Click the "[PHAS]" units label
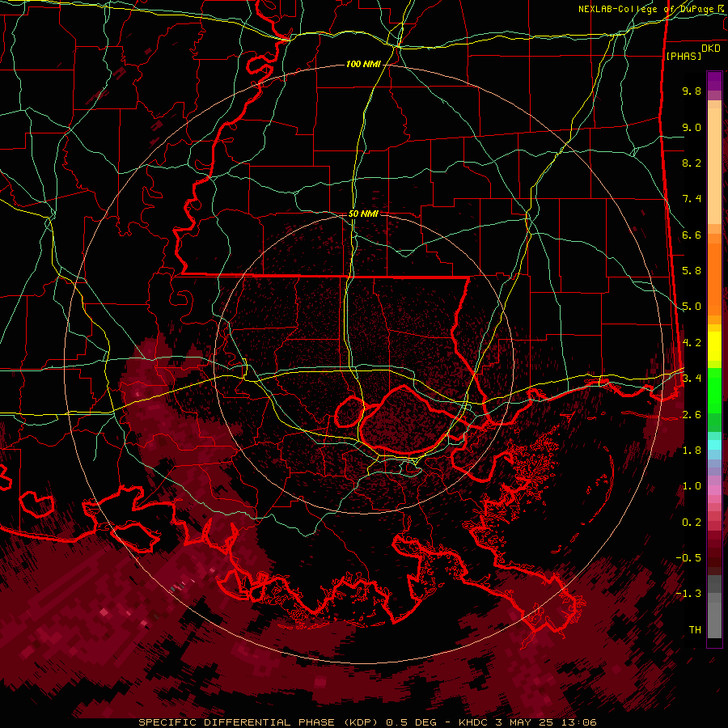 pos(684,56)
